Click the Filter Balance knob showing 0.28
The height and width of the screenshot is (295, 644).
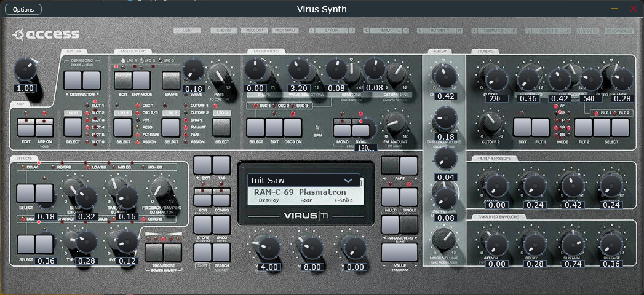coord(622,80)
